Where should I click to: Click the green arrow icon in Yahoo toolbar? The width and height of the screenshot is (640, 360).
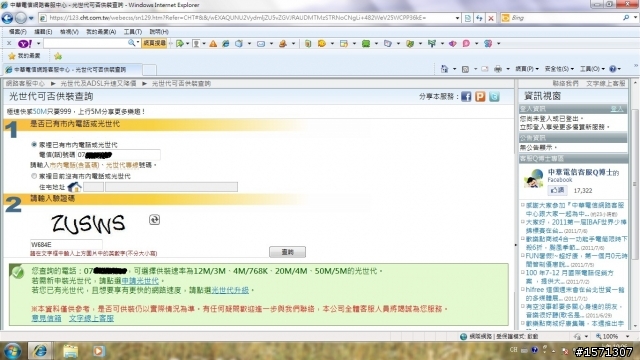(x=180, y=43)
